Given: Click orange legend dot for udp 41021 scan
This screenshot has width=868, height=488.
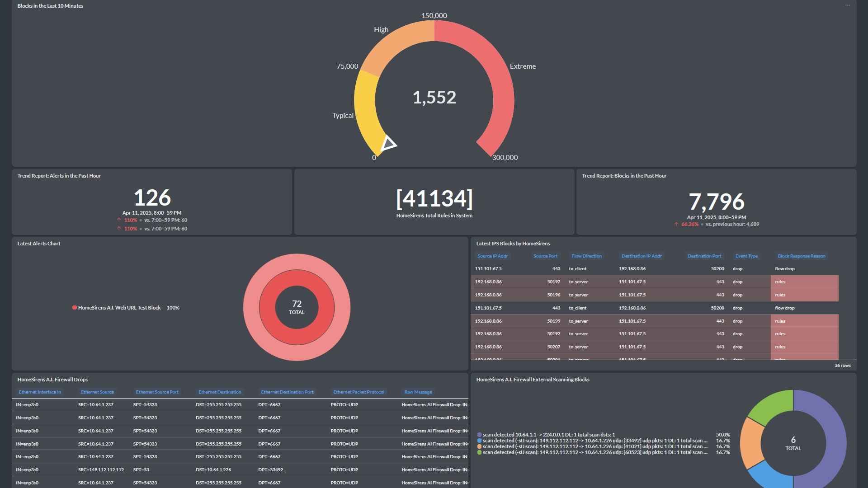Looking at the screenshot, I should pos(479,446).
